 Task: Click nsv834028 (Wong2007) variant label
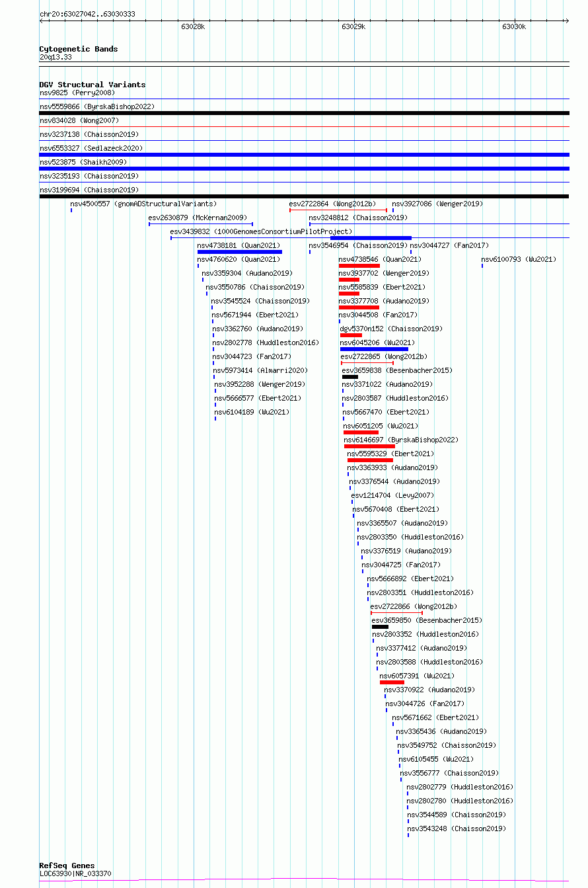click(79, 120)
